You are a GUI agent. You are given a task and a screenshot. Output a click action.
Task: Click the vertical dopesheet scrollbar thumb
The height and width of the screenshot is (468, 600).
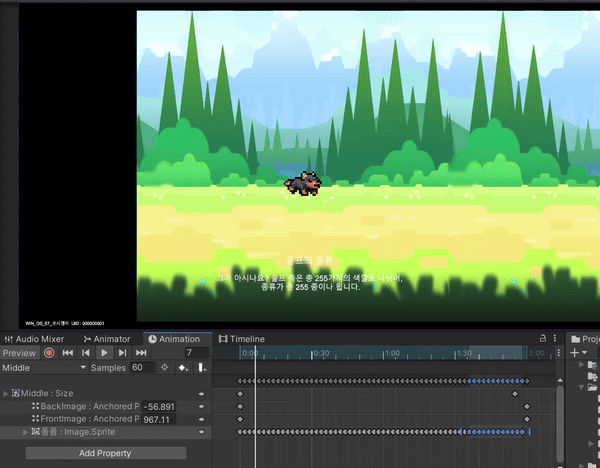[559, 423]
